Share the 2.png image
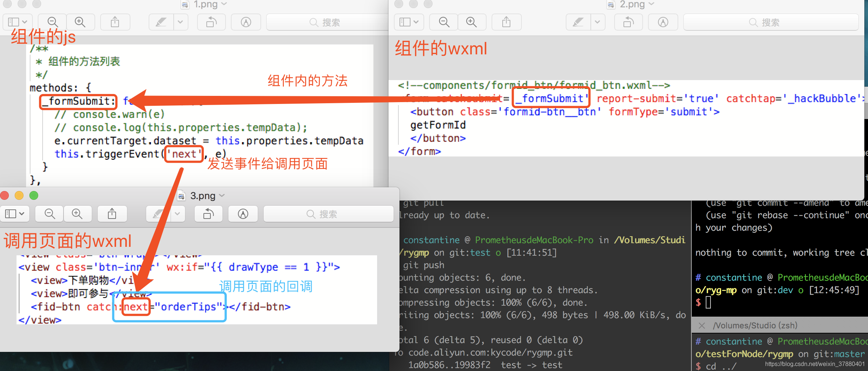This screenshot has height=371, width=868. pos(506,22)
